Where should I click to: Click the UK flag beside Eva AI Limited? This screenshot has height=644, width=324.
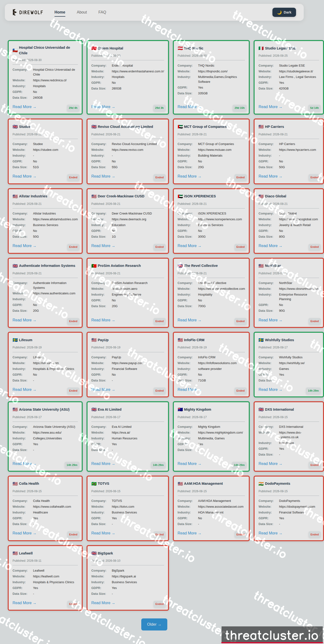pyautogui.click(x=94, y=409)
